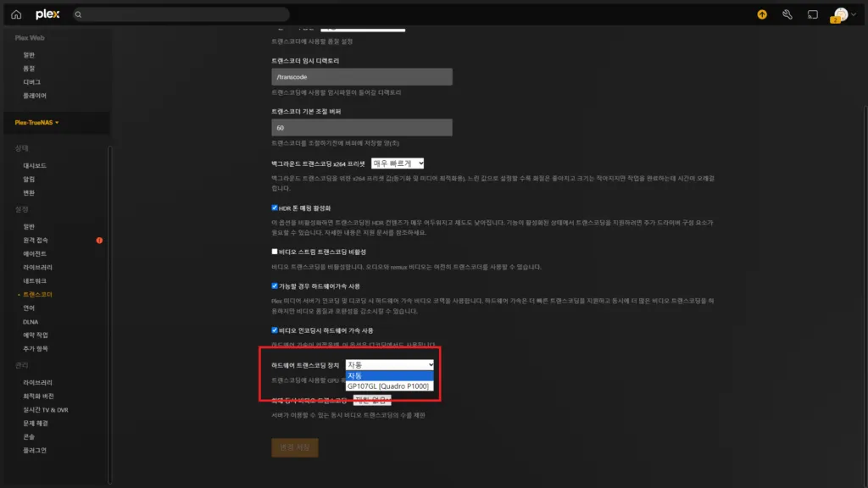Open the cast-to-device icon

click(x=812, y=14)
